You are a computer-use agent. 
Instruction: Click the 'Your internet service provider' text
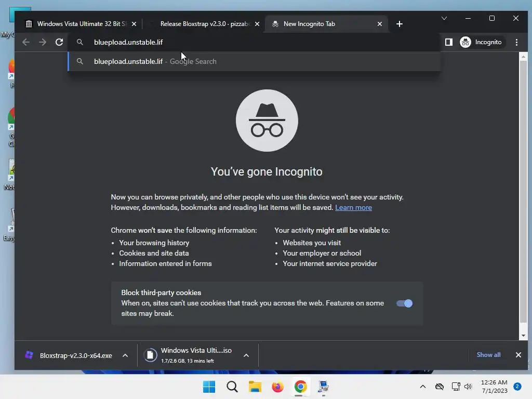tap(330, 263)
